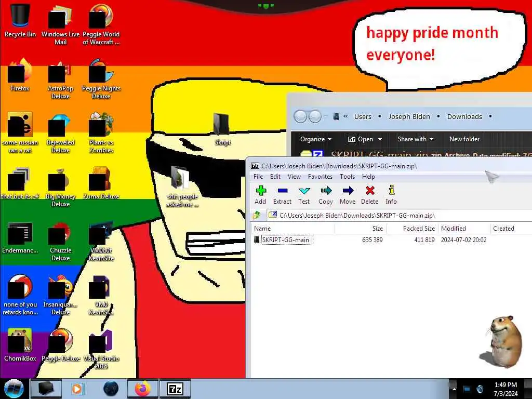Click the red Delete icon in 7-Zip
The image size is (532, 399).
click(370, 195)
